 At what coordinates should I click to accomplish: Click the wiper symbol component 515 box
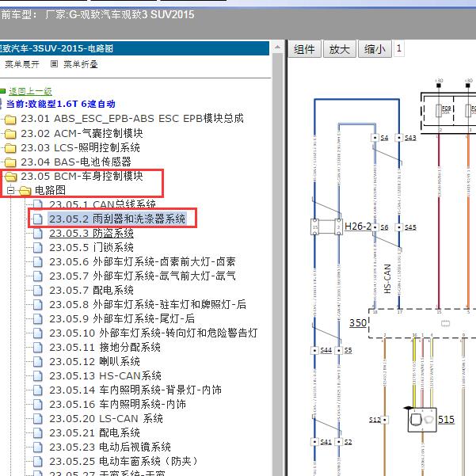[x=422, y=420]
